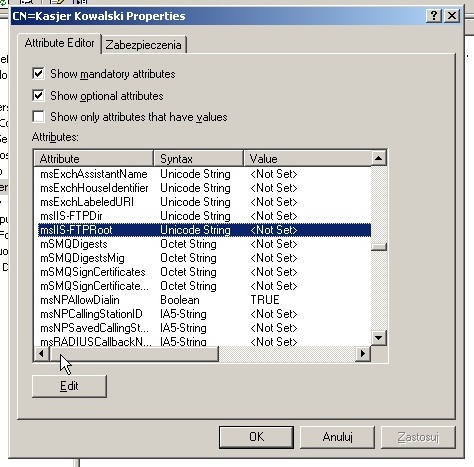Click the vertical scrollbar thumb
The image size is (474, 467).
(x=379, y=247)
